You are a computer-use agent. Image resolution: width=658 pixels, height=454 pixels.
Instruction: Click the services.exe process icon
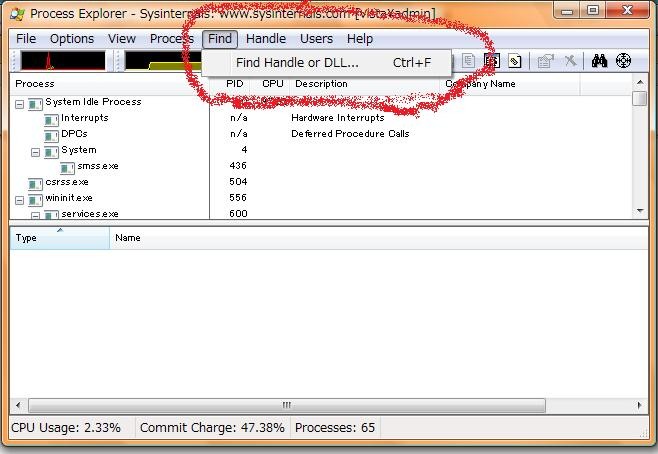click(x=51, y=215)
